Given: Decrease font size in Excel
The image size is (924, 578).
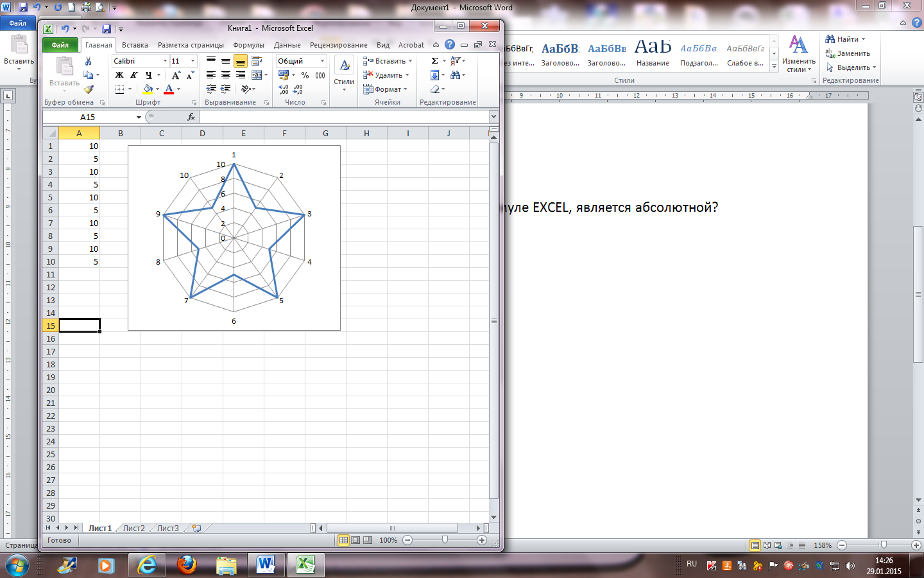Looking at the screenshot, I should (x=190, y=75).
